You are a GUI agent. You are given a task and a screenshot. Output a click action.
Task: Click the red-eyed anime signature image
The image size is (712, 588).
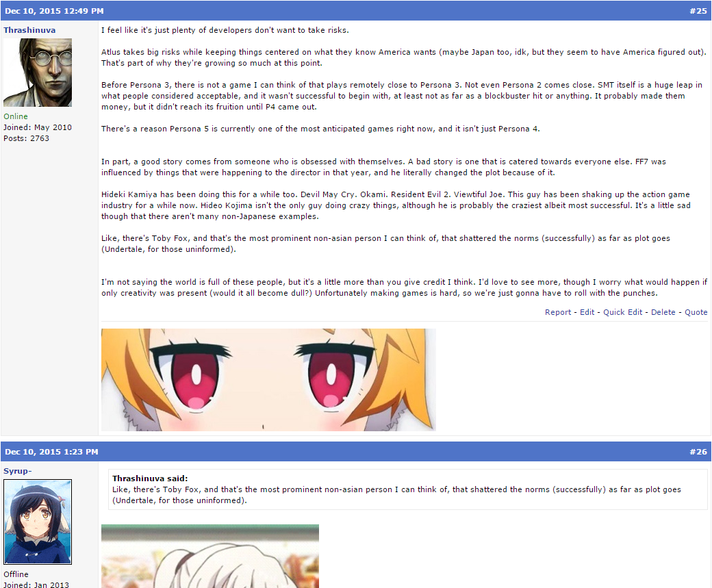coord(268,380)
